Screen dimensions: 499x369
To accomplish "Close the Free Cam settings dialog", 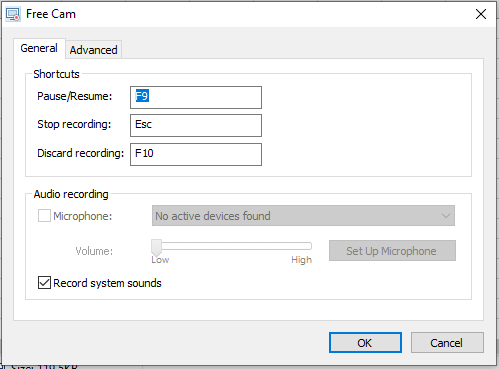I will click(481, 14).
